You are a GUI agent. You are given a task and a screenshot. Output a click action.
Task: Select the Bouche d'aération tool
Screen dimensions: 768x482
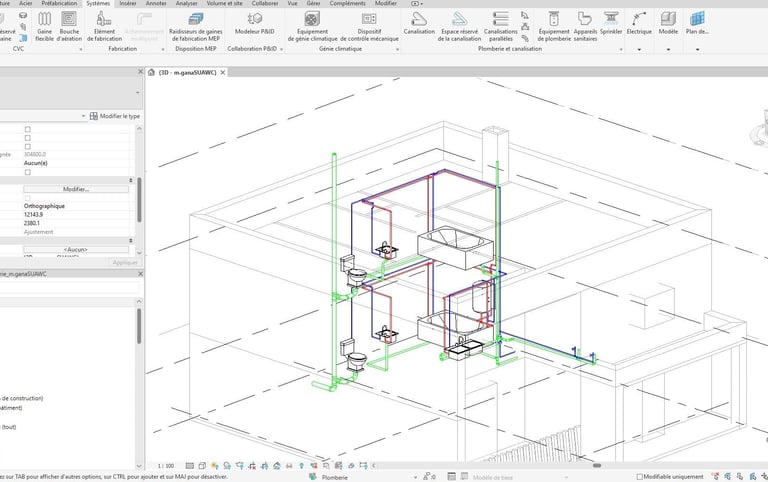(69, 26)
